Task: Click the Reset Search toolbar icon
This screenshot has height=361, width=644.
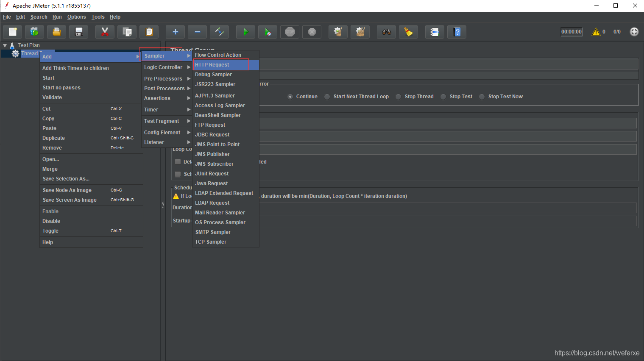Action: tap(408, 32)
